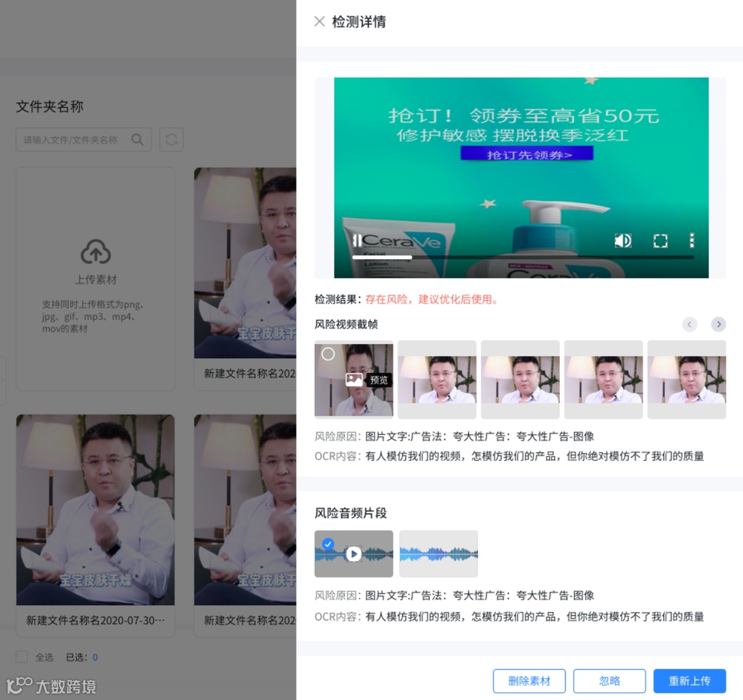743x700 pixels.
Task: Mute the video player volume
Action: (x=623, y=240)
